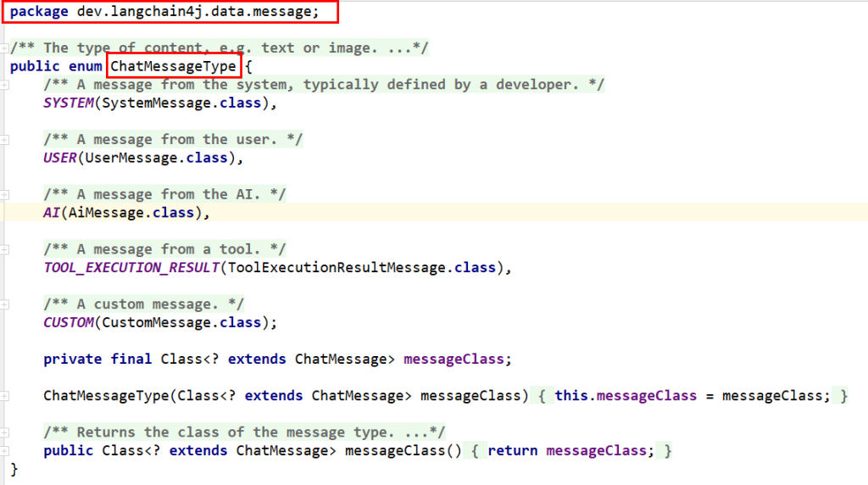
Task: Click fold marker next to USER comment
Action: 5,139
